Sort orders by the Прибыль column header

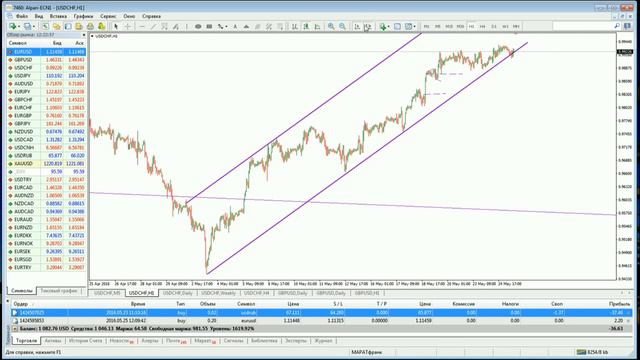point(619,304)
